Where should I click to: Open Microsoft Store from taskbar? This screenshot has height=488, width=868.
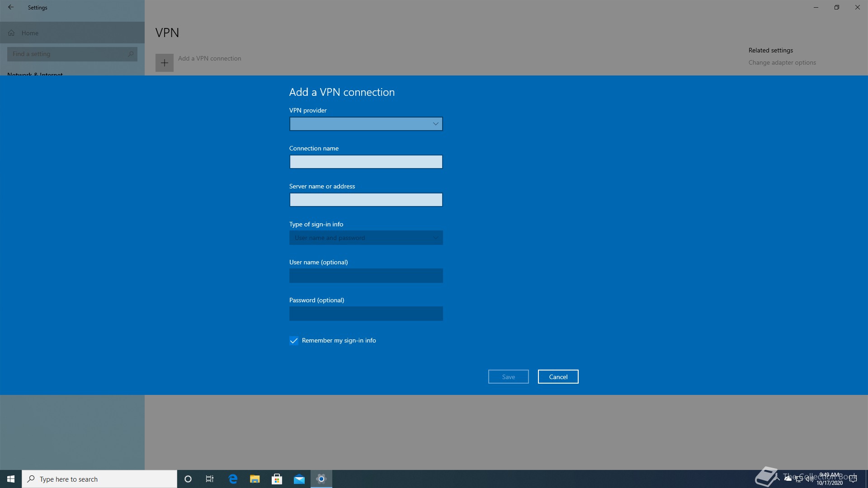point(277,479)
